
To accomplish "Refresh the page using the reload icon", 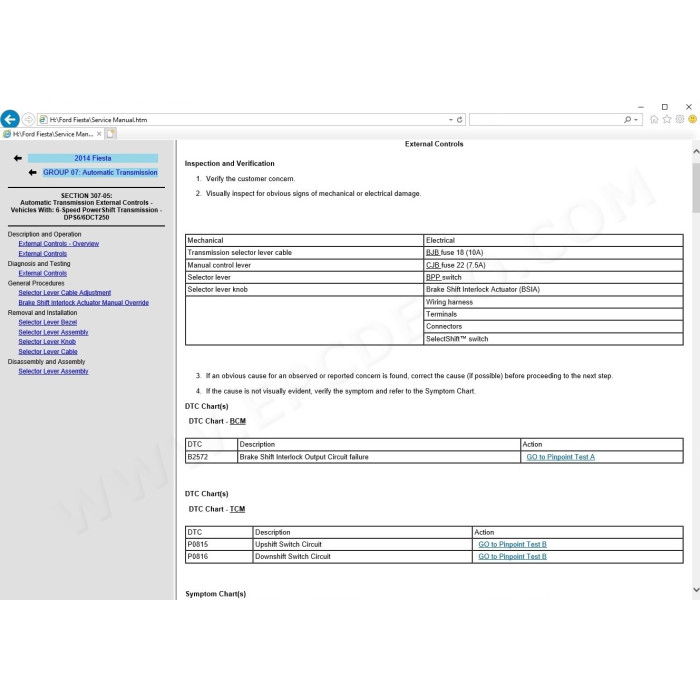I will (459, 120).
